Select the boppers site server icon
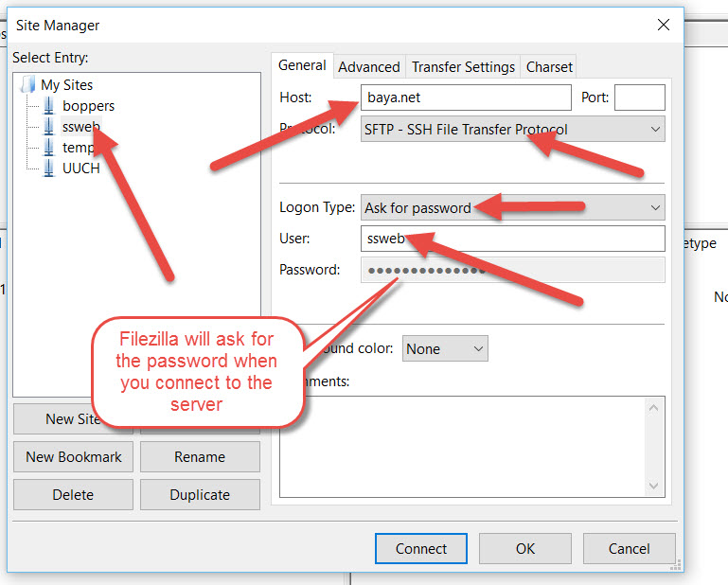 click(49, 106)
